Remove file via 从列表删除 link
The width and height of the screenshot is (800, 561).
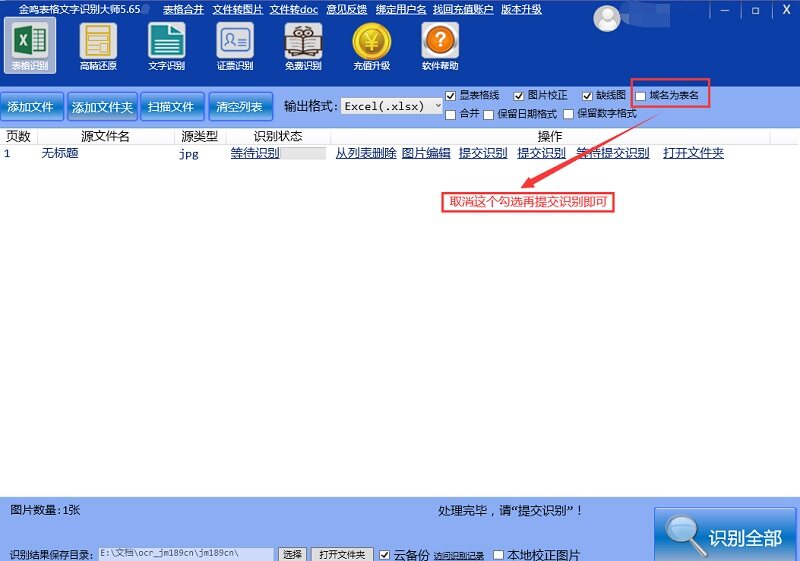[366, 153]
